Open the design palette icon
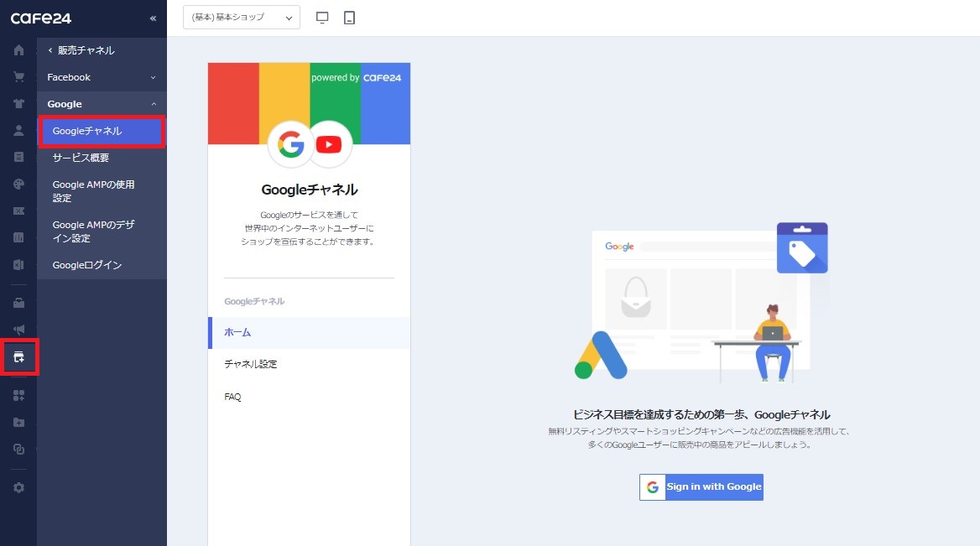The height and width of the screenshot is (546, 980). tap(18, 184)
